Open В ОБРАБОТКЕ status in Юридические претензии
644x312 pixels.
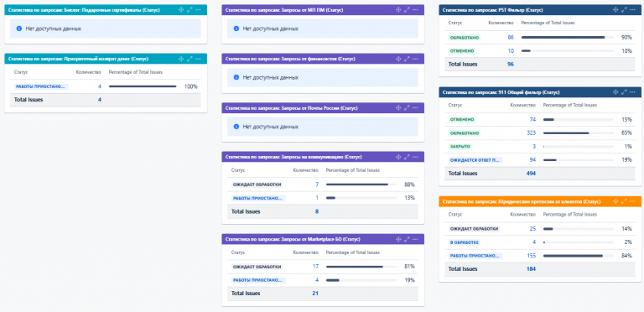click(x=465, y=242)
